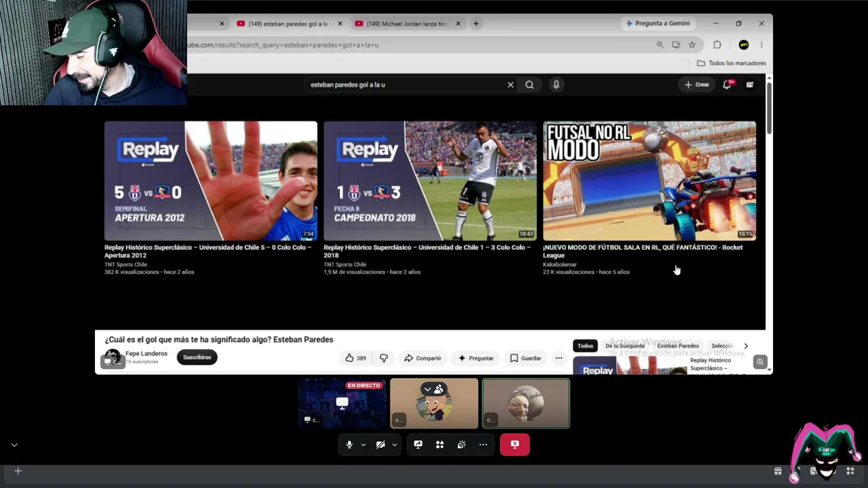Click the plus icon in bottom-left bar
This screenshot has width=868, height=488.
(18, 471)
